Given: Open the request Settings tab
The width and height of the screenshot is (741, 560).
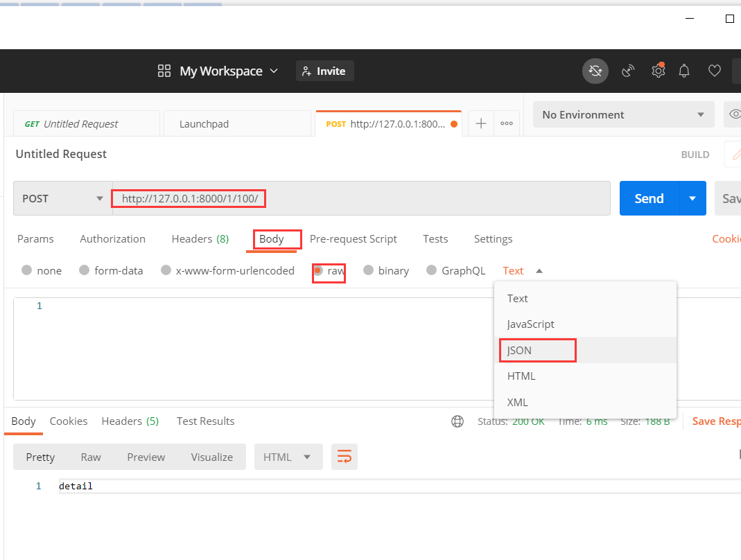Looking at the screenshot, I should [494, 238].
